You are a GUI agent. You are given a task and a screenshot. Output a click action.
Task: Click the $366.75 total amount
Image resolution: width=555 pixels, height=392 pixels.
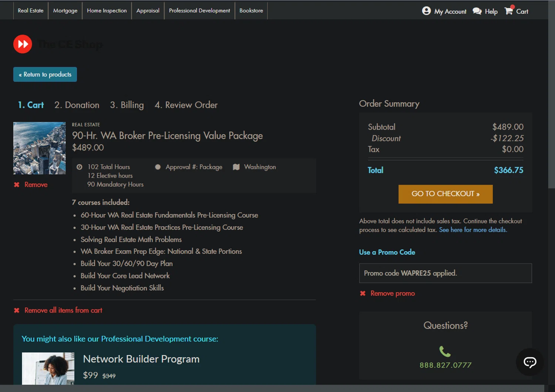click(x=508, y=170)
